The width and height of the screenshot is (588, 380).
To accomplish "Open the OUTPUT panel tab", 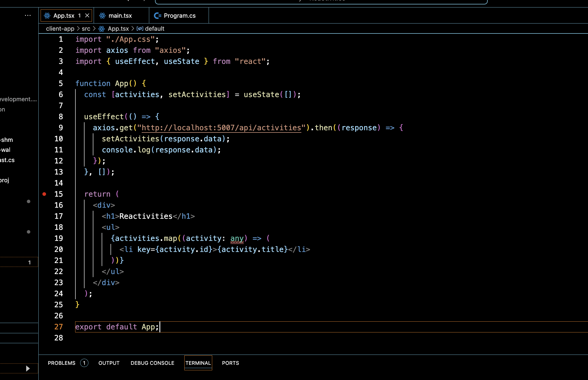I will coord(109,363).
